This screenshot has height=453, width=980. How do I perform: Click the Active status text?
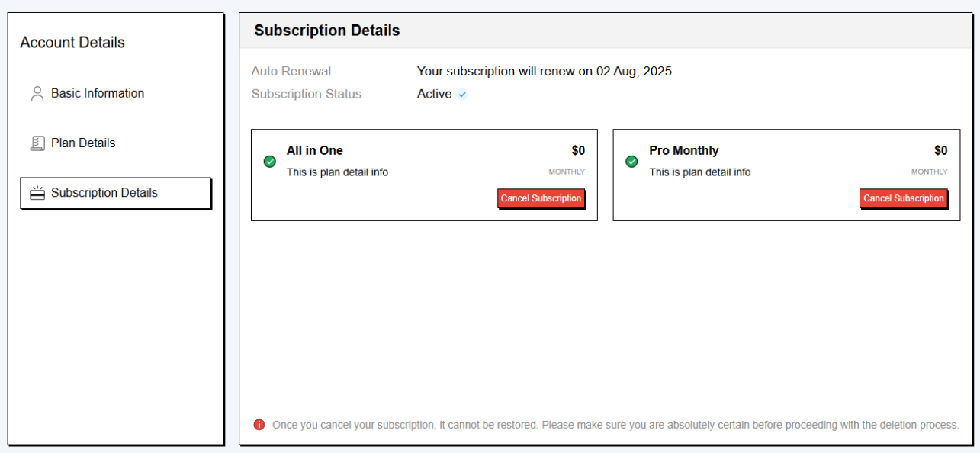435,95
